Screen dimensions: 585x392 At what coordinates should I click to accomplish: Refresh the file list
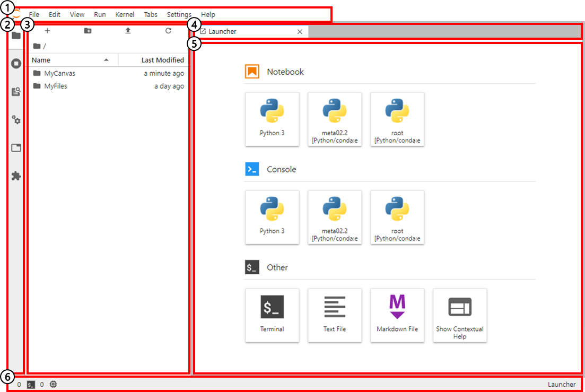pyautogui.click(x=168, y=31)
